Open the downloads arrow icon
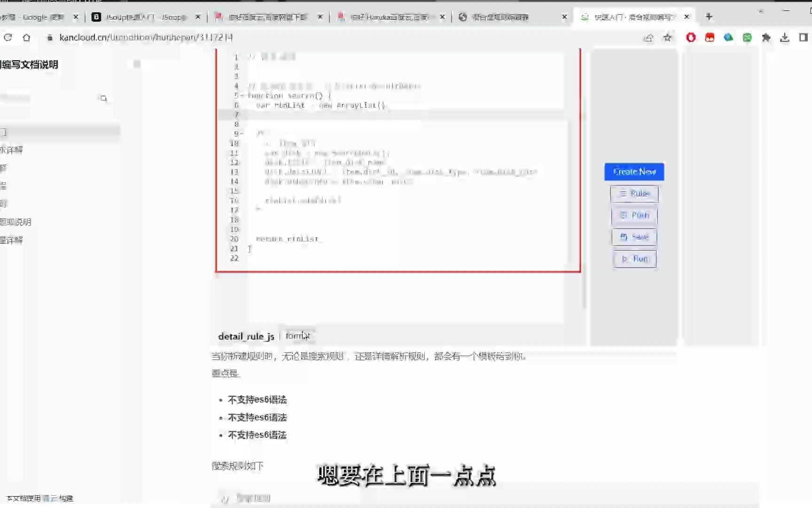This screenshot has height=508, width=812. click(785, 38)
